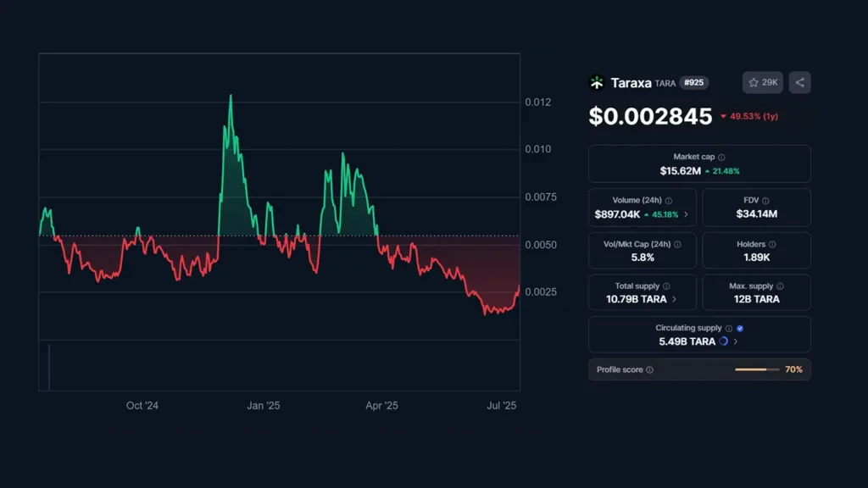The image size is (868, 488).
Task: Click the 12B TARA max supply value
Action: [x=756, y=299]
